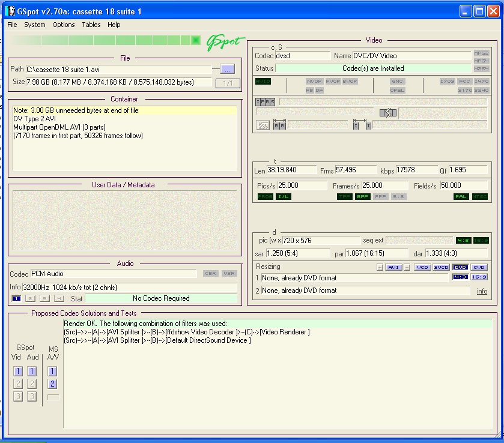Click the PAL indicator
This screenshot has width=504, height=443.
461,197
